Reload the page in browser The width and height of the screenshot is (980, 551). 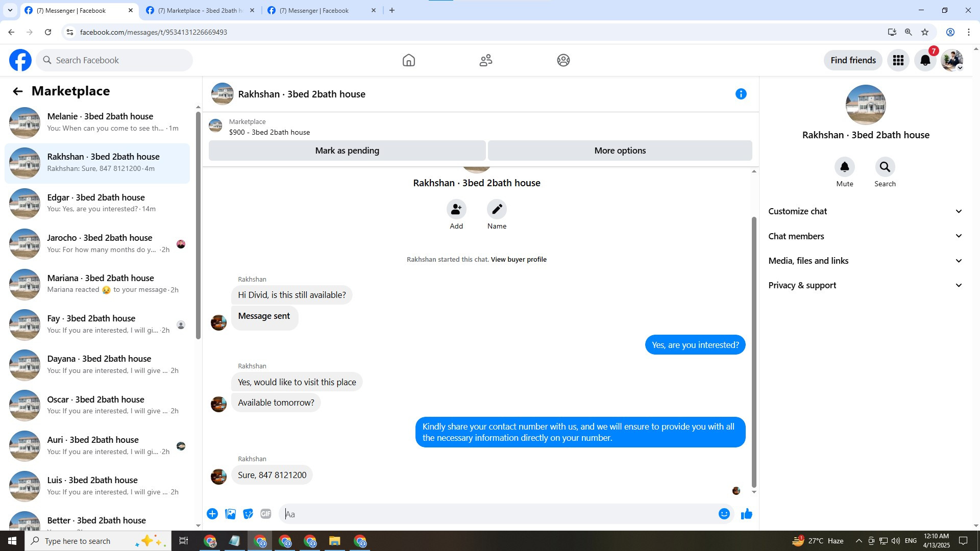click(48, 32)
